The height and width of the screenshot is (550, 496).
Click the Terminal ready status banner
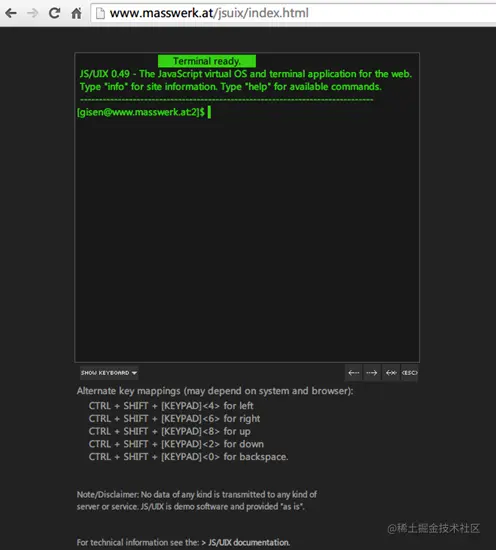pyautogui.click(x=207, y=61)
